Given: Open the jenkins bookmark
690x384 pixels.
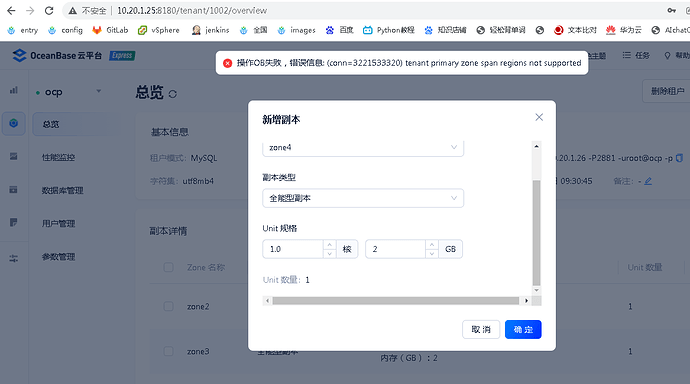Looking at the screenshot, I should 210,30.
